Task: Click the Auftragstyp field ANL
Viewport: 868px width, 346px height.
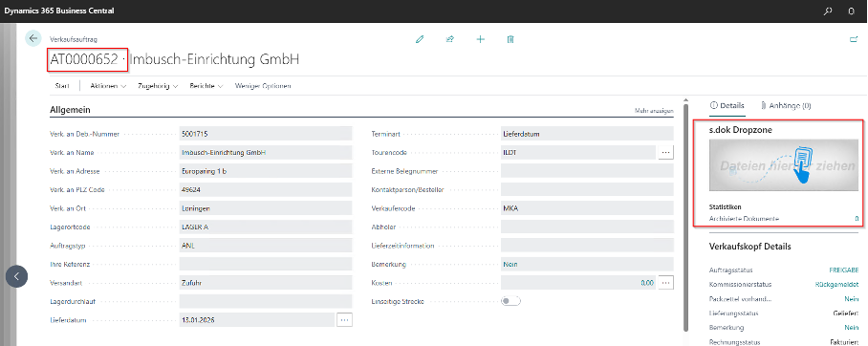Action: [x=266, y=246]
